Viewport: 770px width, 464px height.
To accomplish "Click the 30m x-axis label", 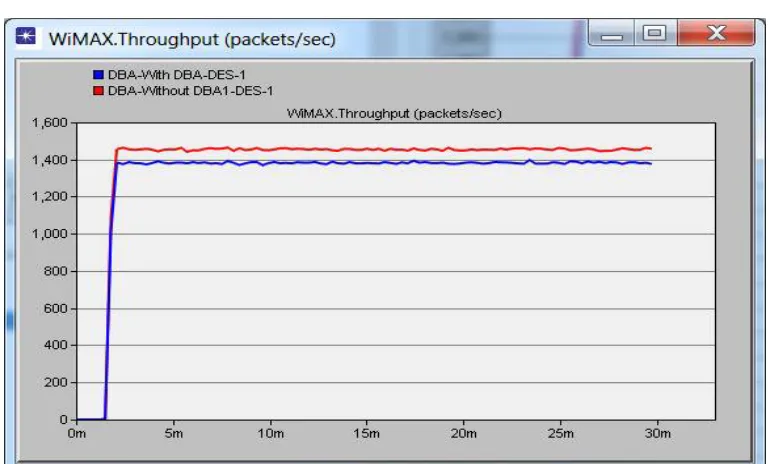I will pyautogui.click(x=658, y=434).
